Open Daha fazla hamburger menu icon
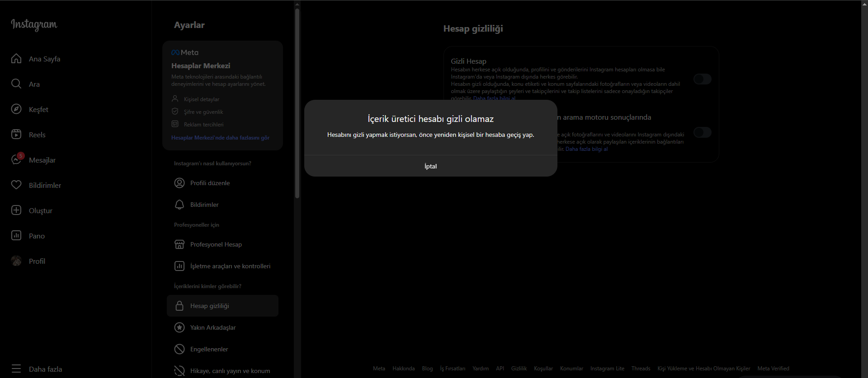This screenshot has height=378, width=868. [x=16, y=369]
